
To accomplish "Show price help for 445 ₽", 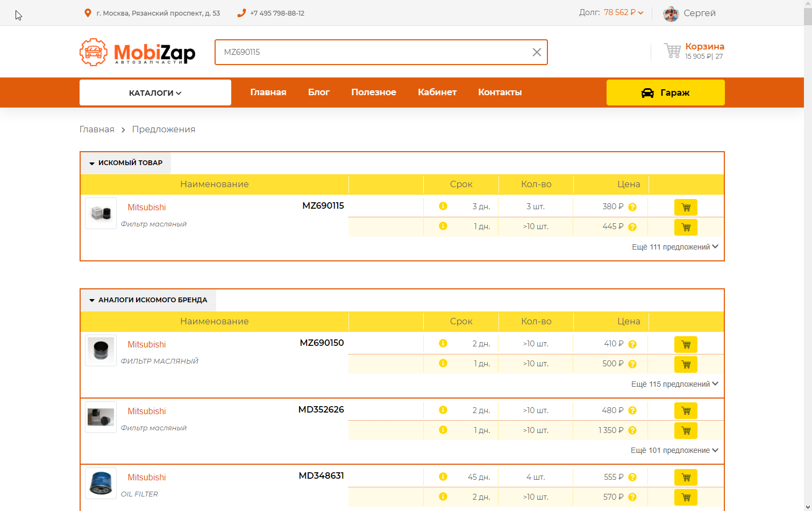I will tap(632, 227).
